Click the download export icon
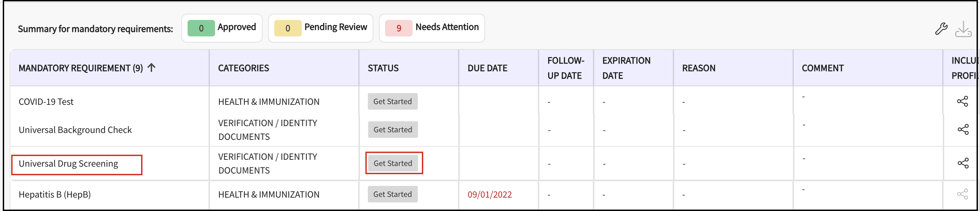 coord(963,29)
